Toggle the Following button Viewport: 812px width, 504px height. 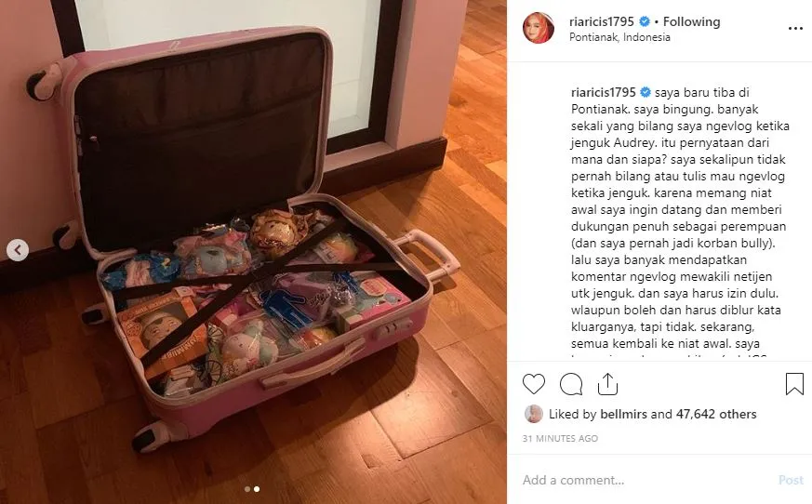point(691,21)
